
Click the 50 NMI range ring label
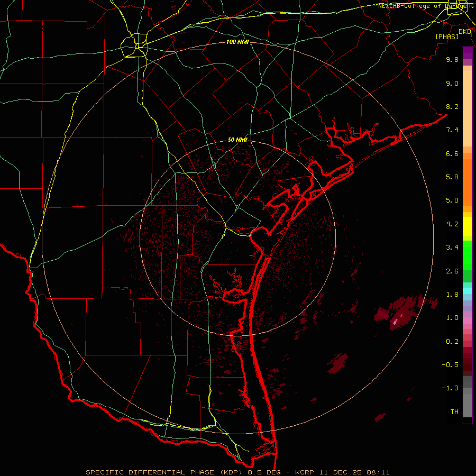pyautogui.click(x=237, y=140)
